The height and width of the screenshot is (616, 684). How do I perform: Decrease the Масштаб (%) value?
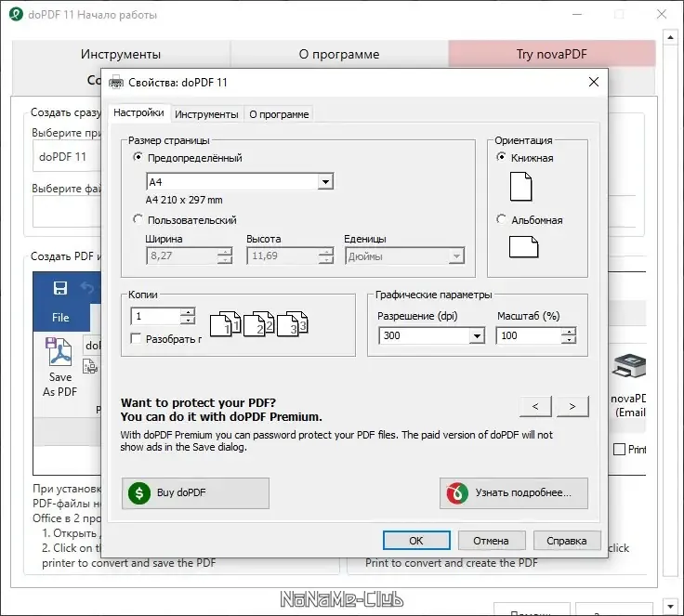pyautogui.click(x=569, y=340)
